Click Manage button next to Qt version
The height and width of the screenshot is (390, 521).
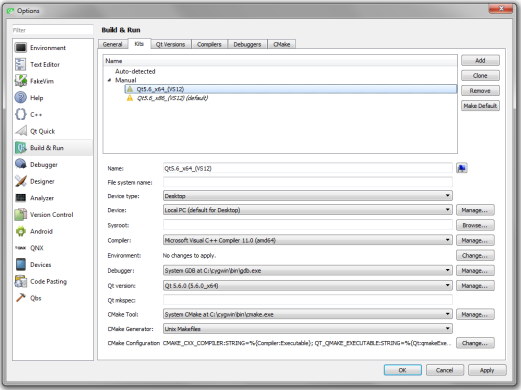point(475,286)
